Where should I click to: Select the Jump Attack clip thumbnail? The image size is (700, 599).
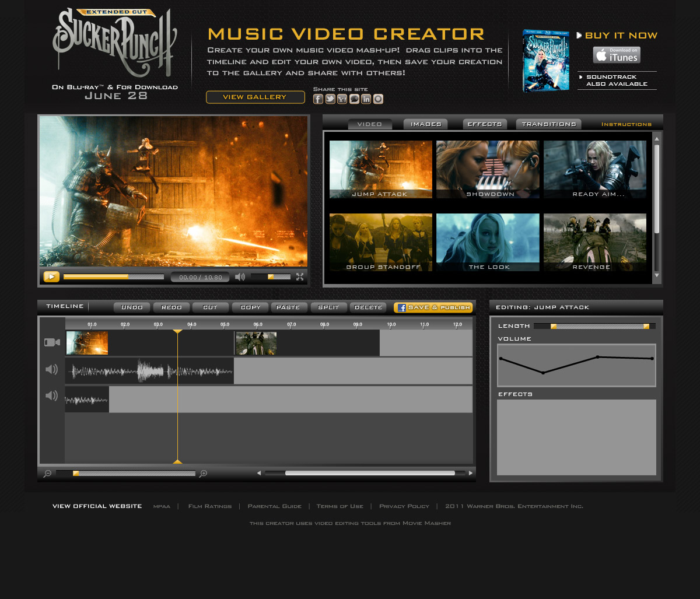coord(381,169)
